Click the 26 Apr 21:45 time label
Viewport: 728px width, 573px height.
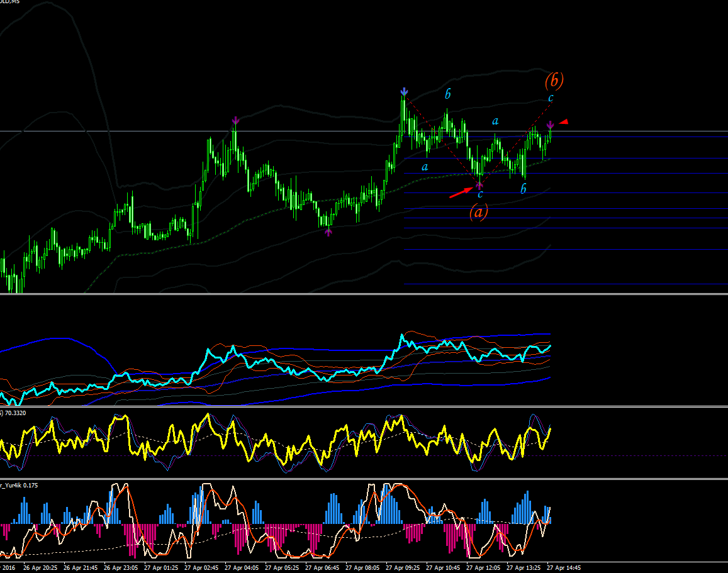[x=81, y=567]
